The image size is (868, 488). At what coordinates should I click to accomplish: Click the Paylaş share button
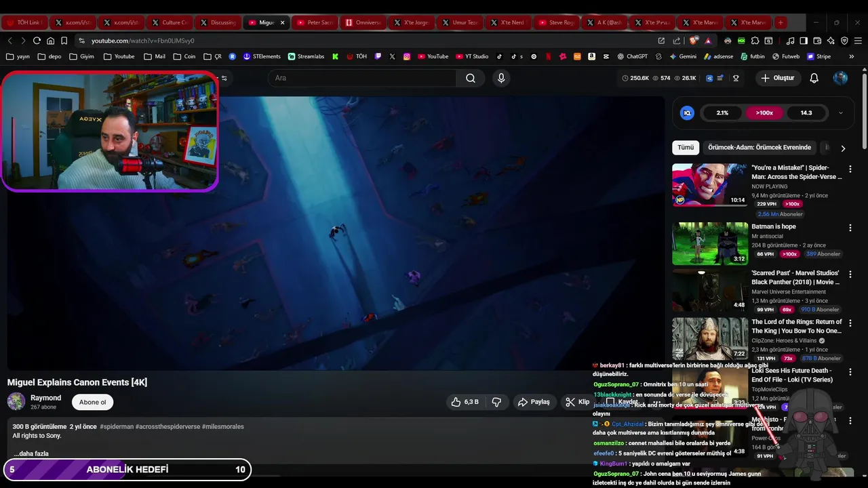534,402
